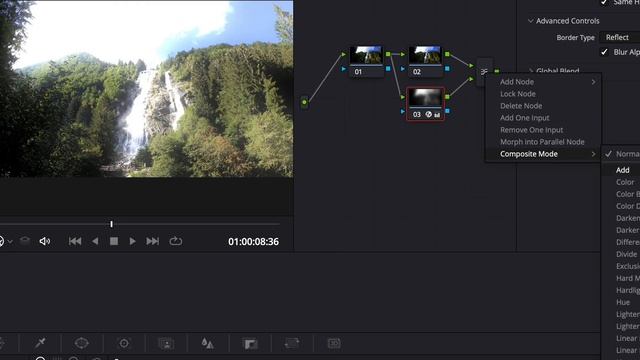640x360 pixels.
Task: Open viewer options dropdown arrow beside transport
Action: [10, 242]
